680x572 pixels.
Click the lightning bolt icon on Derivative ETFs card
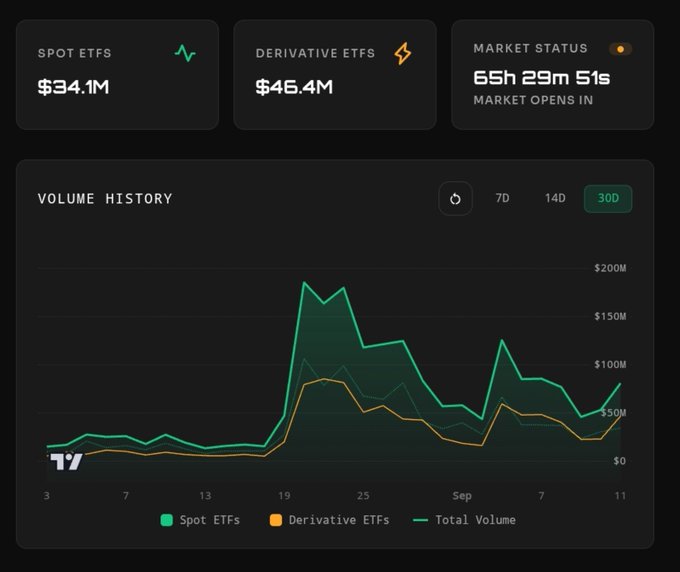click(x=403, y=53)
